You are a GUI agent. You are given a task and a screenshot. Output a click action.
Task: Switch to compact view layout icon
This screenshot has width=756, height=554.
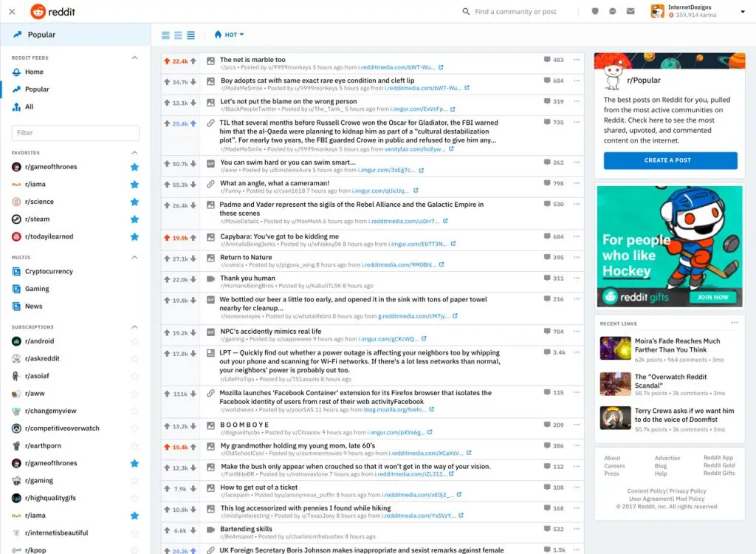point(190,35)
